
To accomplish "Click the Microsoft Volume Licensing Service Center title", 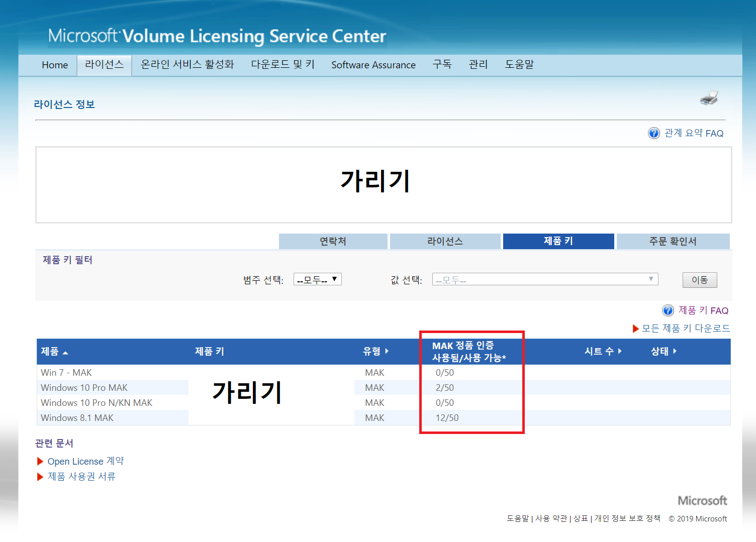I will click(x=217, y=36).
